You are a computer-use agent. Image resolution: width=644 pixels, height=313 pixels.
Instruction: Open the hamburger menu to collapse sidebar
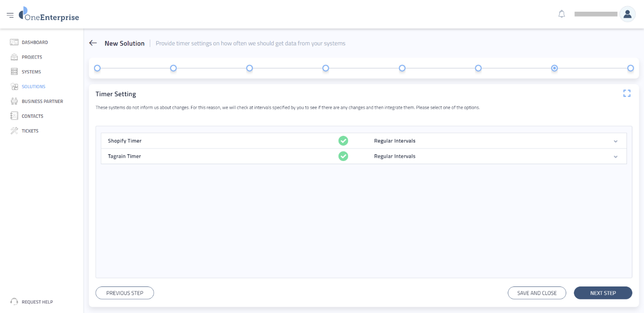(x=10, y=14)
